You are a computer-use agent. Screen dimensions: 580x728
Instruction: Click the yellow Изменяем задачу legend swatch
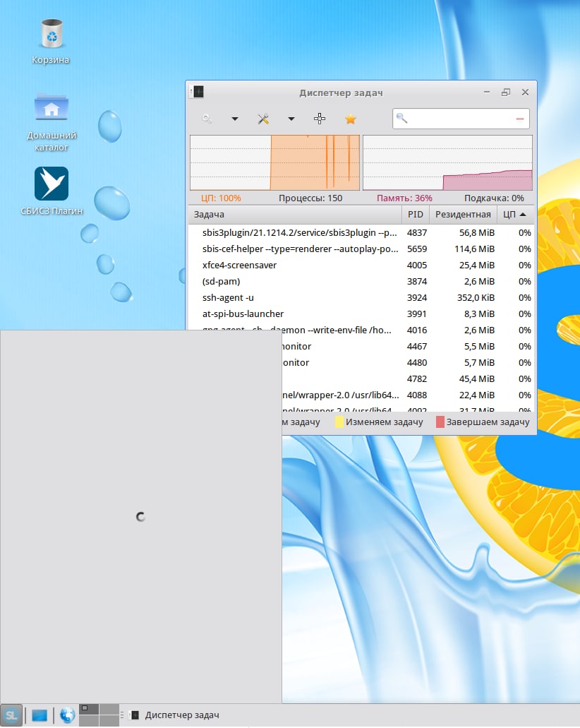point(339,422)
